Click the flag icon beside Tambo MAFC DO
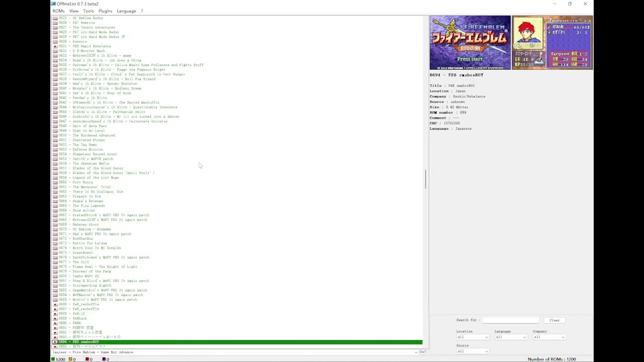 (x=55, y=276)
